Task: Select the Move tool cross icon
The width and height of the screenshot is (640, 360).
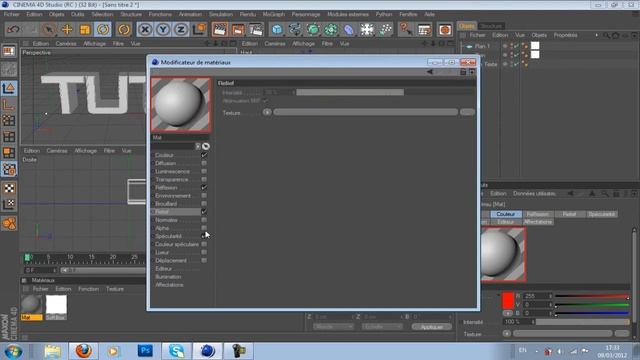Action: (x=67, y=29)
